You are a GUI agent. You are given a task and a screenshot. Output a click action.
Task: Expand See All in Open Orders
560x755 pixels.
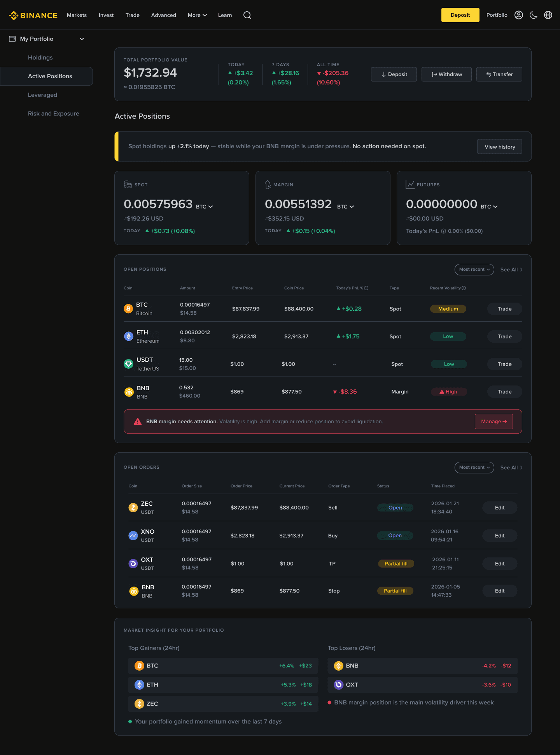click(511, 468)
